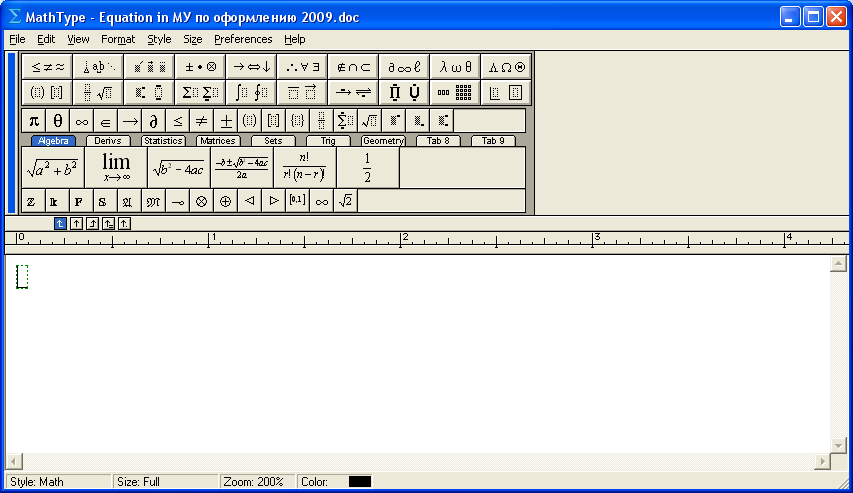
Task: Insert the less-than-or-equal symbol
Action: click(x=177, y=121)
